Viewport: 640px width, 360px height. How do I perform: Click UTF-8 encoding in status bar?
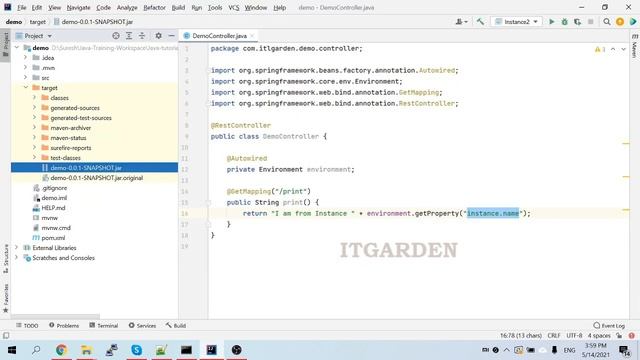point(574,335)
